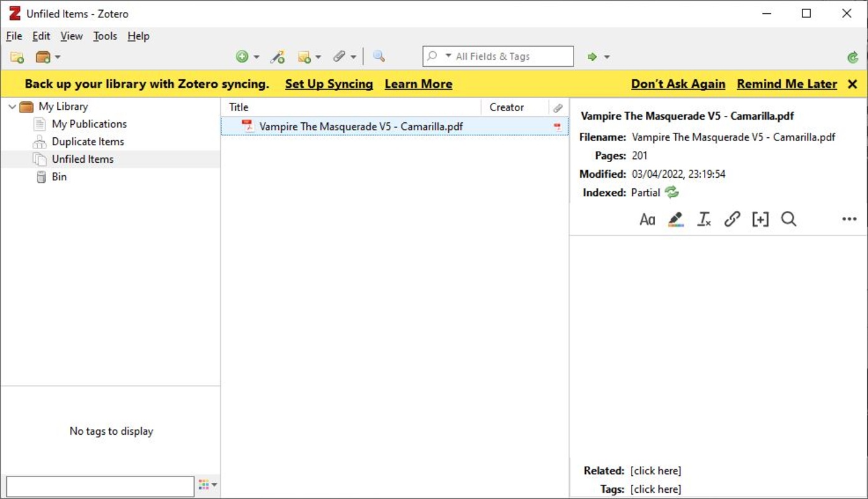
Task: Click the green New Item icon
Action: click(x=242, y=57)
